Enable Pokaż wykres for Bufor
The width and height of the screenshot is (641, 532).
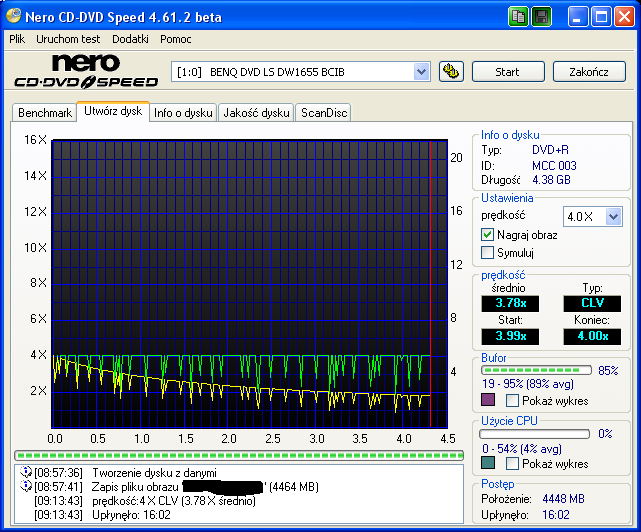pyautogui.click(x=512, y=400)
